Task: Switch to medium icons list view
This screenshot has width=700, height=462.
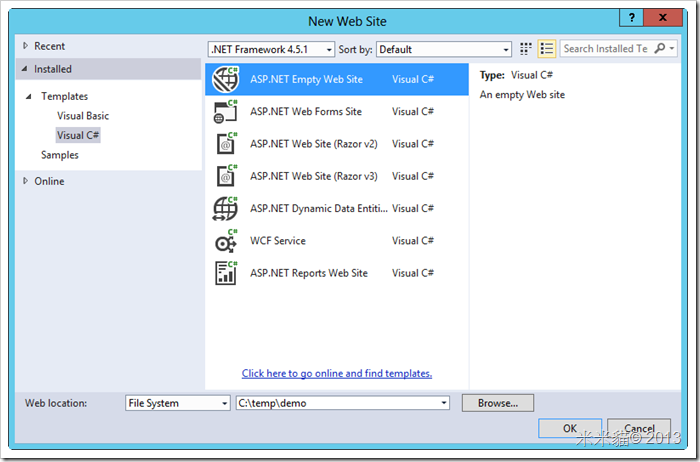Action: (546, 49)
